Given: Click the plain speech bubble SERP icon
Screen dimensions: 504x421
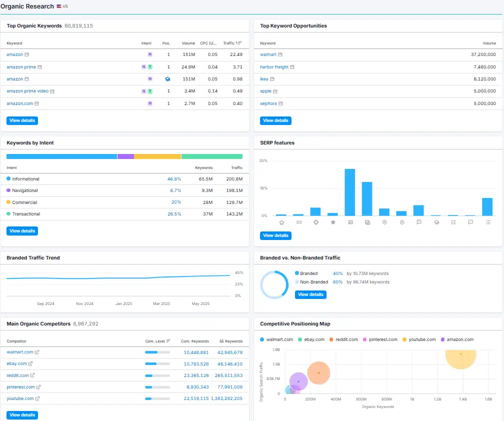Looking at the screenshot, I should click(x=470, y=222).
